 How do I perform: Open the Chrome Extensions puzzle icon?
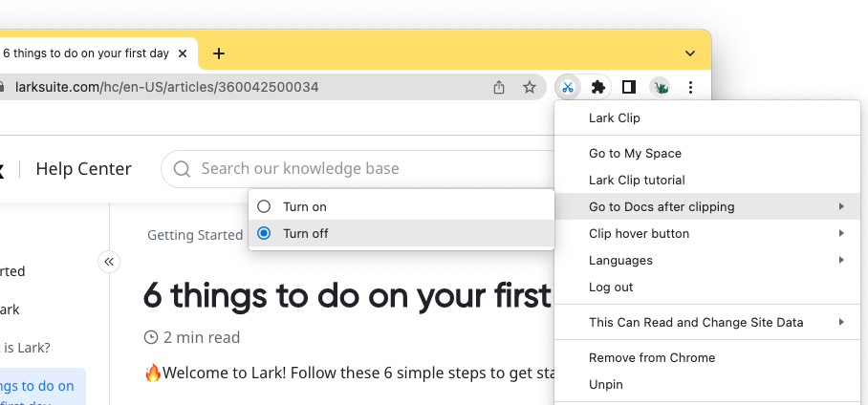click(x=598, y=87)
